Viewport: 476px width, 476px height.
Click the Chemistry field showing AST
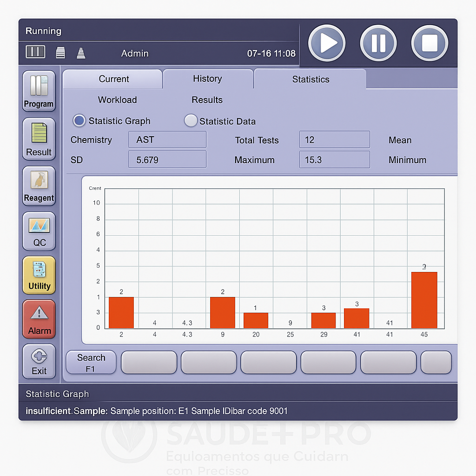tap(167, 140)
